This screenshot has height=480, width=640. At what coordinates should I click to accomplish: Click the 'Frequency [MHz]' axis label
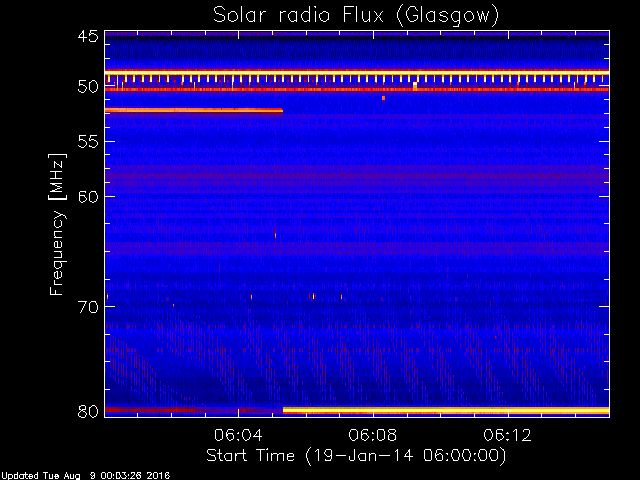coord(57,224)
